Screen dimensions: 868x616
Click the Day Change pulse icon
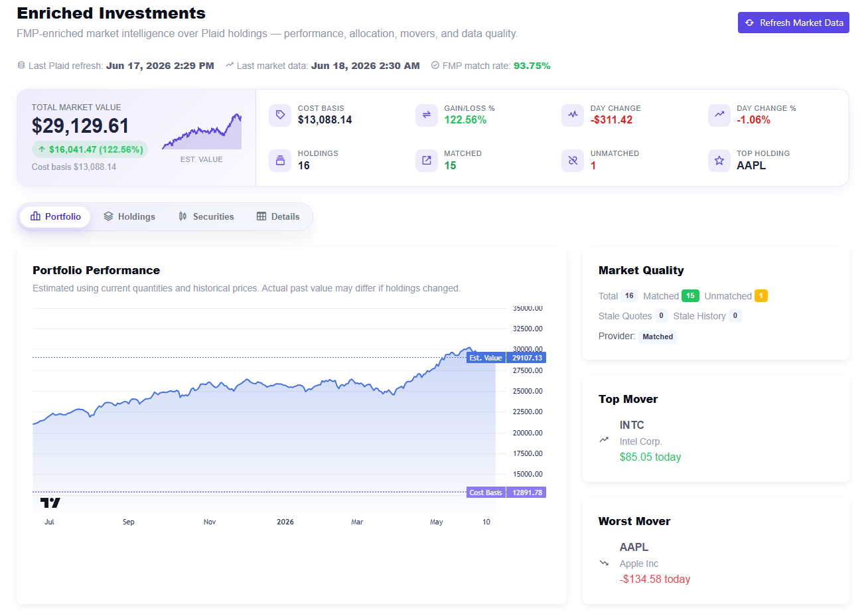(573, 115)
